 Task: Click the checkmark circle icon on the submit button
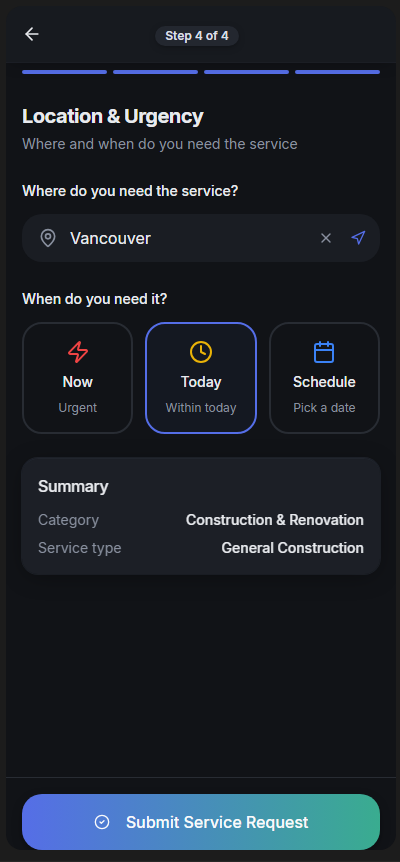pos(102,822)
